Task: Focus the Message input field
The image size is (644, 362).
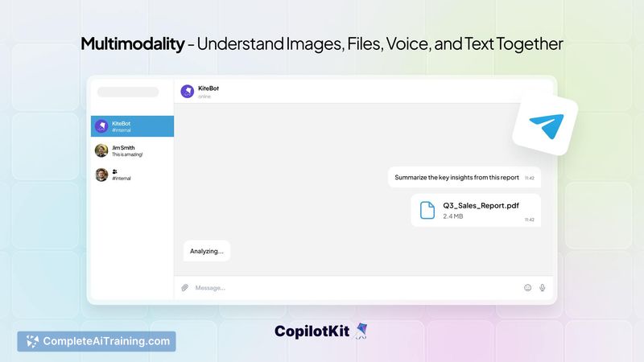Action: pyautogui.click(x=357, y=288)
